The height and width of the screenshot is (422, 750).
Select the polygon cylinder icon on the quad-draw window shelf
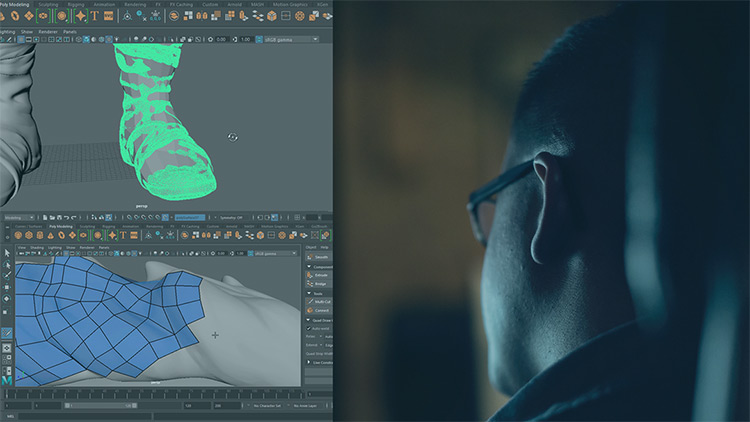click(40, 235)
